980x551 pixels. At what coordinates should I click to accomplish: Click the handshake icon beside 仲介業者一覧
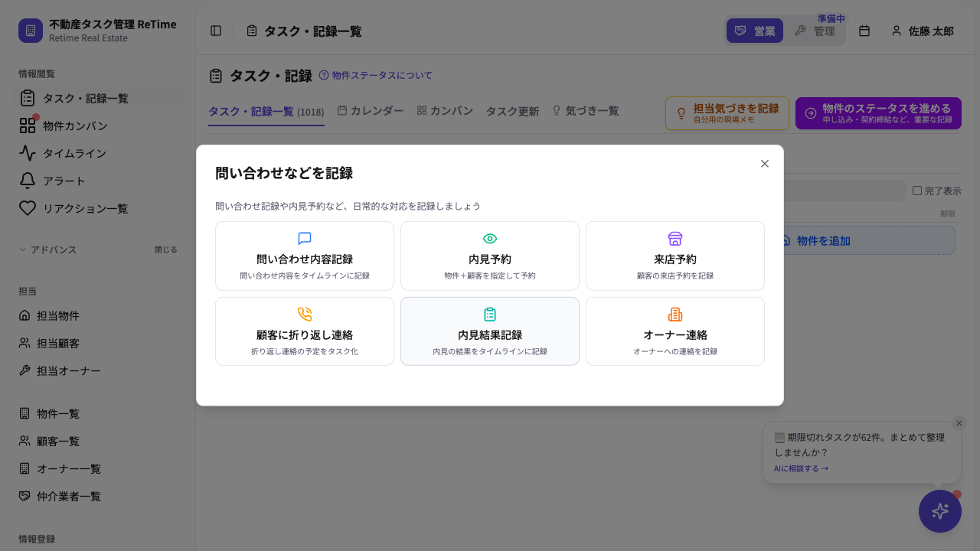(24, 496)
